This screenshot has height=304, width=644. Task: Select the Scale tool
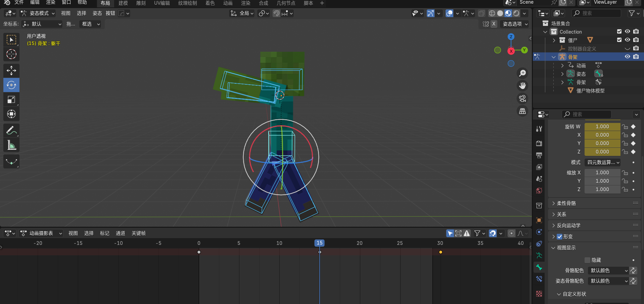point(11,99)
